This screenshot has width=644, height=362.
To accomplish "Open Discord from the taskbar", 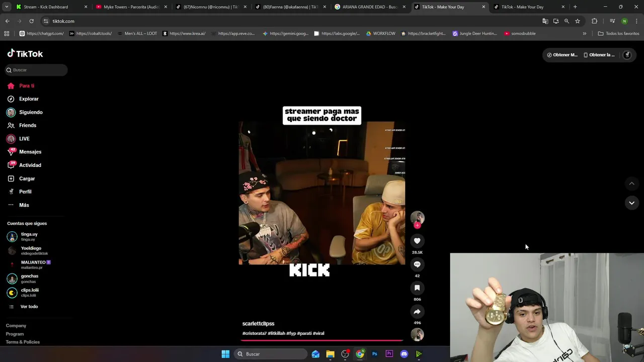I will tap(404, 354).
